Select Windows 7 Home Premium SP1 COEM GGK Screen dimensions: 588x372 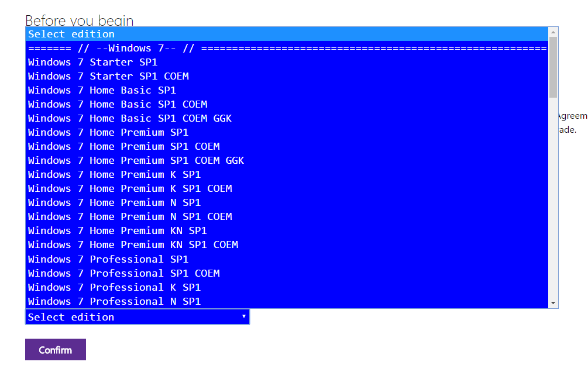pyautogui.click(x=287, y=160)
